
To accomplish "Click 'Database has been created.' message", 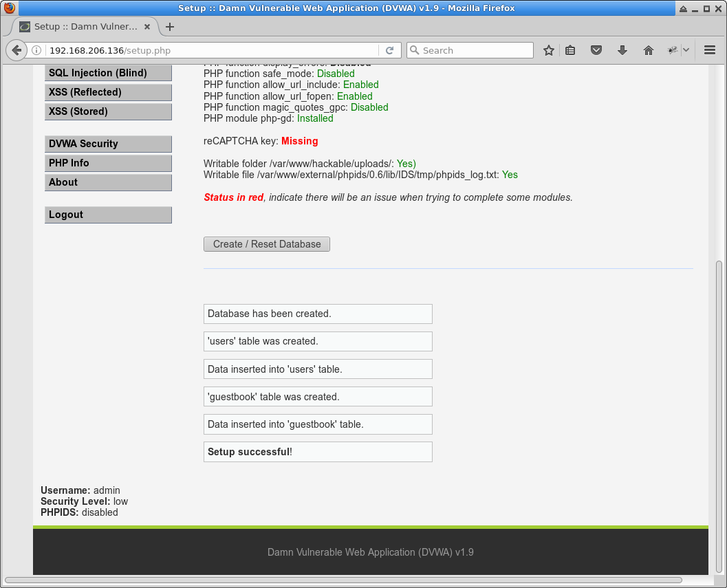I will click(x=318, y=314).
